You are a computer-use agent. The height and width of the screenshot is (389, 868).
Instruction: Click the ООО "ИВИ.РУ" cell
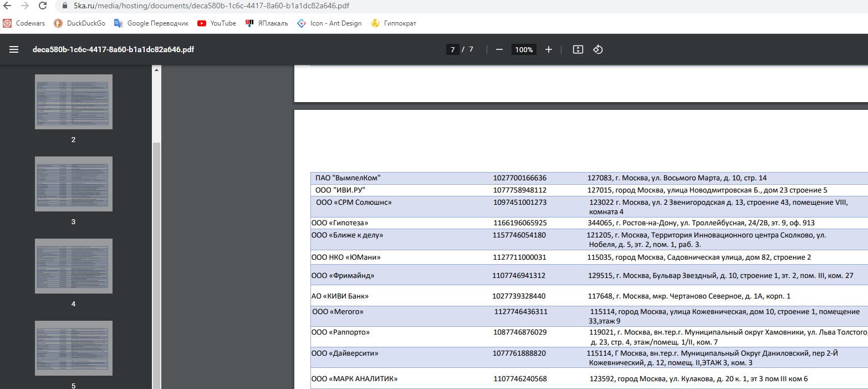[340, 190]
